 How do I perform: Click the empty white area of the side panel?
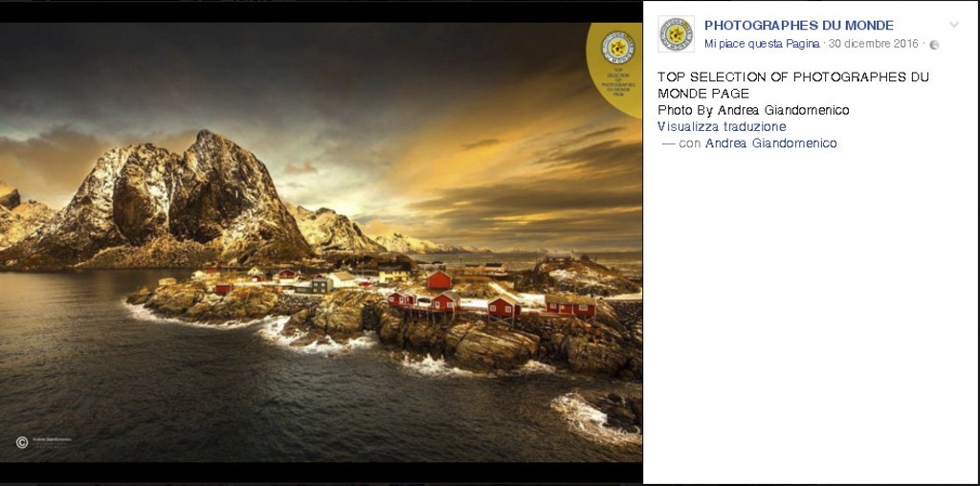pyautogui.click(x=812, y=312)
